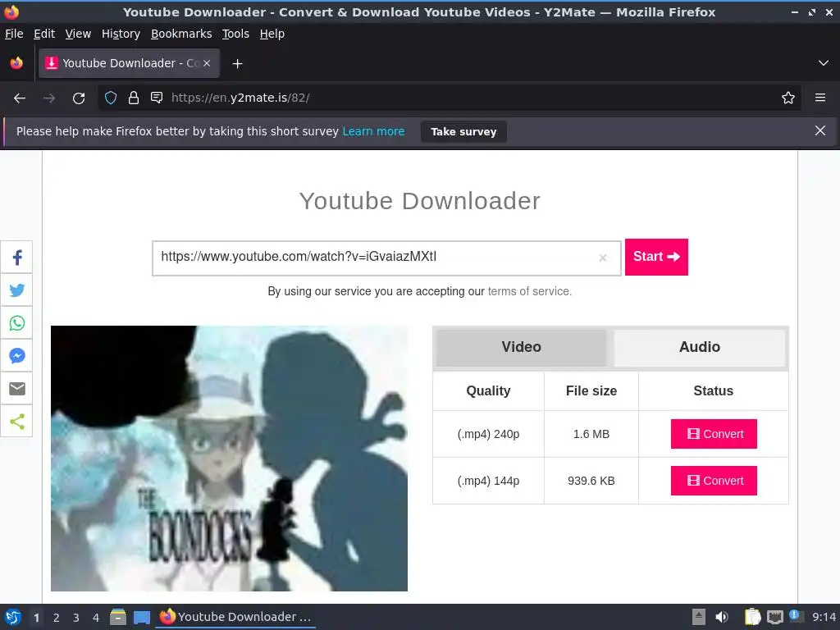Click the Take survey button
The width and height of the screenshot is (840, 630).
pyautogui.click(x=463, y=132)
